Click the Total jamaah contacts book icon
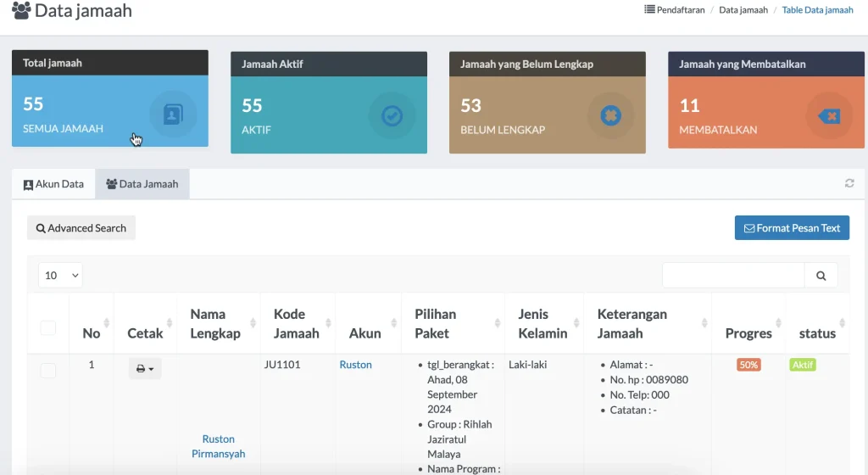 [173, 115]
